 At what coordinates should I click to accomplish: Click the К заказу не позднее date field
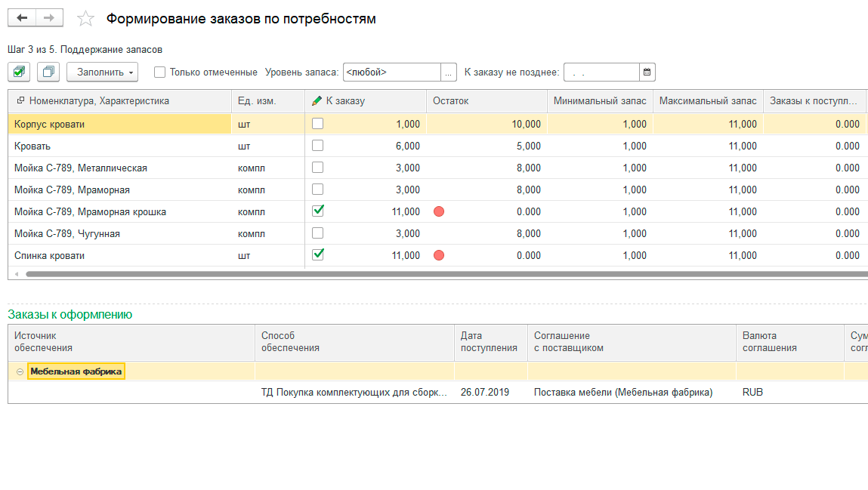602,72
